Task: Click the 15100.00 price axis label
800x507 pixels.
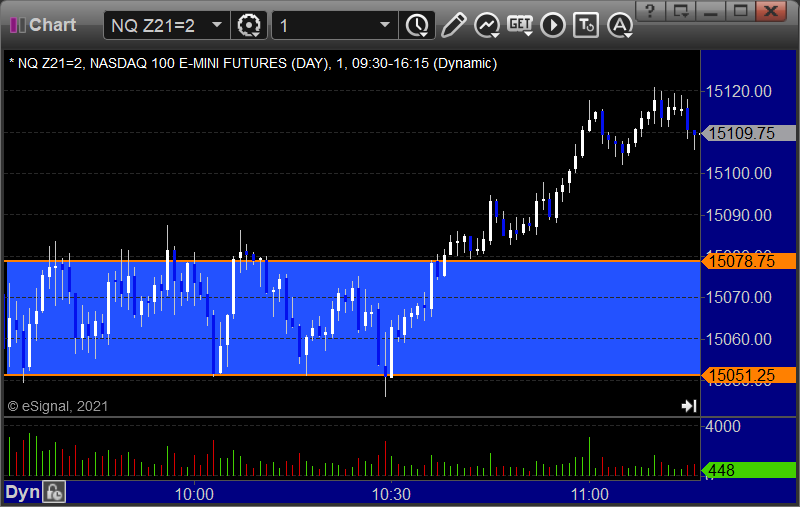Action: click(738, 173)
